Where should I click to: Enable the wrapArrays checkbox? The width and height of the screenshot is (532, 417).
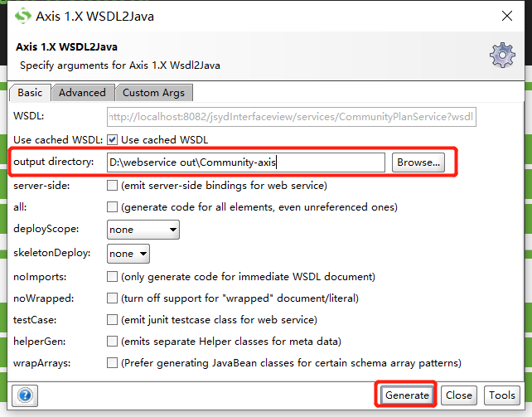(113, 363)
